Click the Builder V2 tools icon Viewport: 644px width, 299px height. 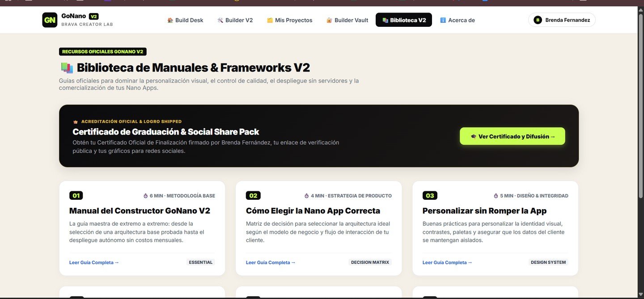[220, 20]
